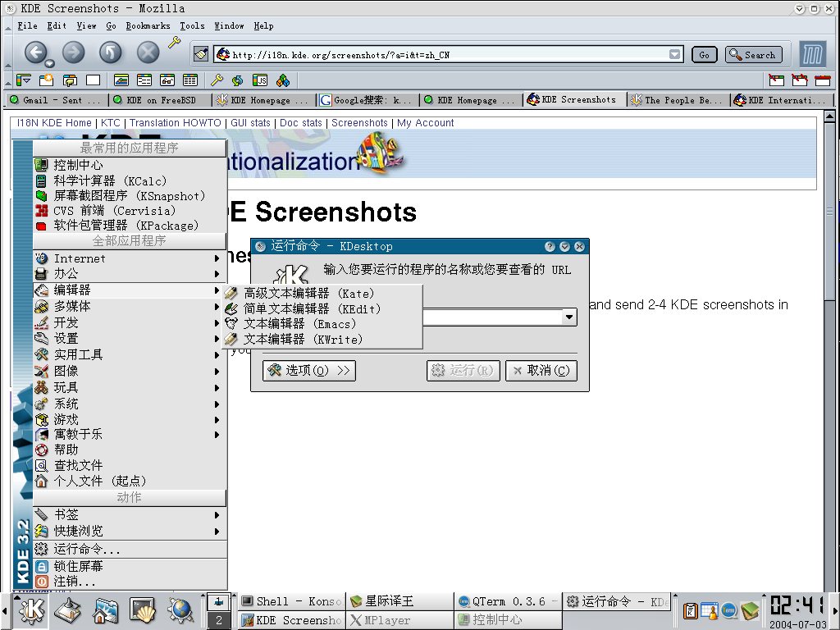Click the Go button next to URL bar
This screenshot has width=840, height=630.
pos(704,55)
